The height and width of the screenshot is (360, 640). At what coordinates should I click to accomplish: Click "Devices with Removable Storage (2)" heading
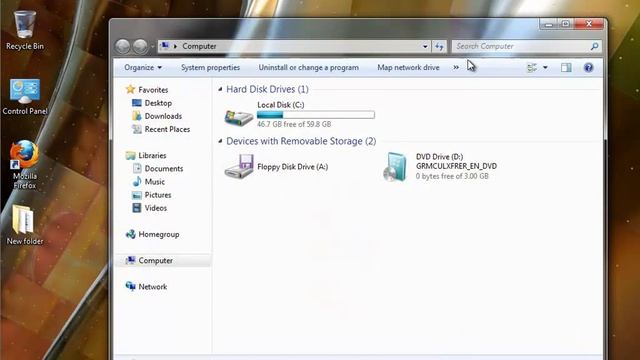[x=301, y=141]
